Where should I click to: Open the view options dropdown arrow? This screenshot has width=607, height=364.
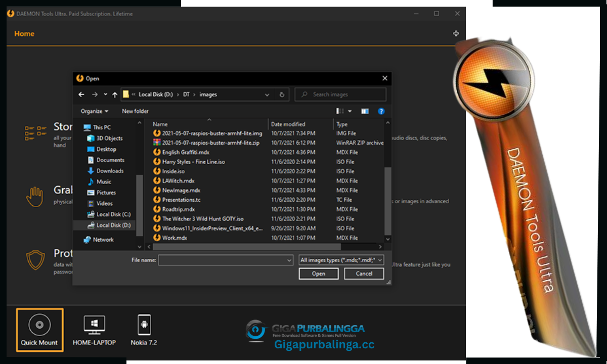tap(350, 111)
